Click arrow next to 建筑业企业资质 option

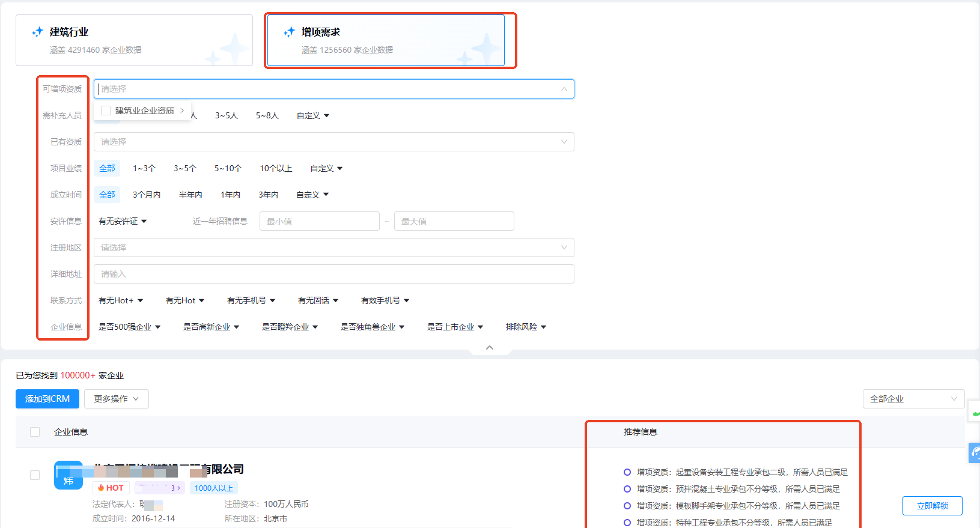[x=182, y=111]
